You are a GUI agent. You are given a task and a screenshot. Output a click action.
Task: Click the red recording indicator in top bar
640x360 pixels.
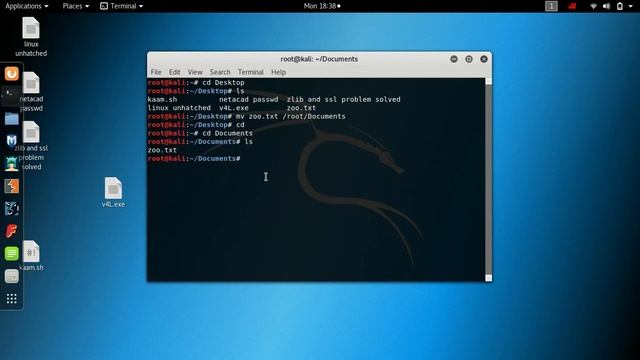[572, 6]
